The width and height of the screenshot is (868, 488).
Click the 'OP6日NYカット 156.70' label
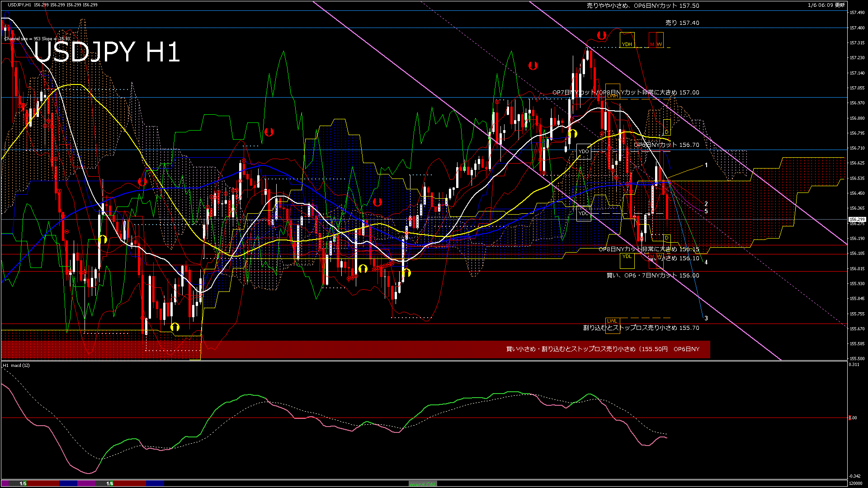click(x=666, y=145)
